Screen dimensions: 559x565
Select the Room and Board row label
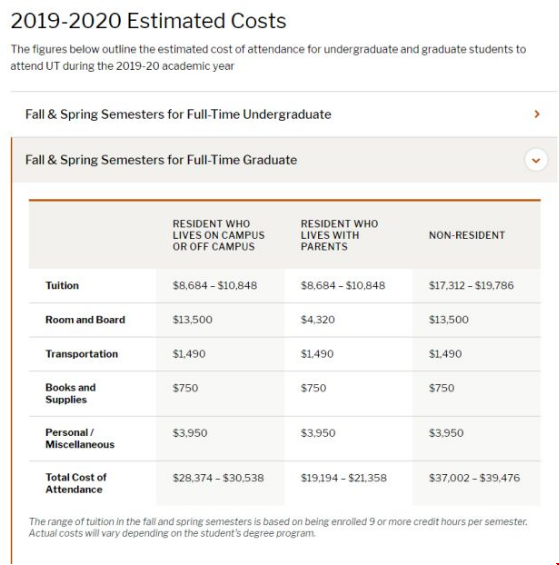pyautogui.click(x=85, y=320)
